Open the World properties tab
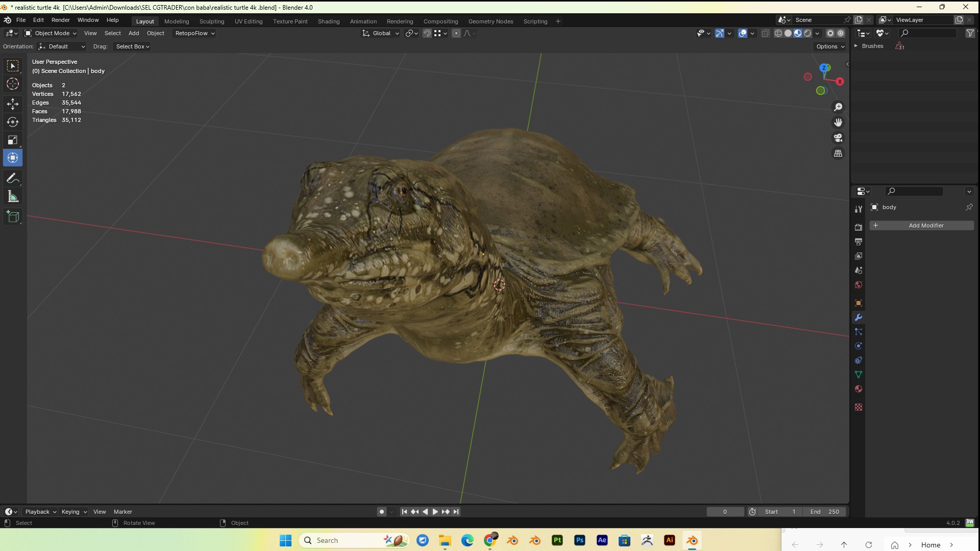Image resolution: width=980 pixels, height=551 pixels. (x=859, y=285)
